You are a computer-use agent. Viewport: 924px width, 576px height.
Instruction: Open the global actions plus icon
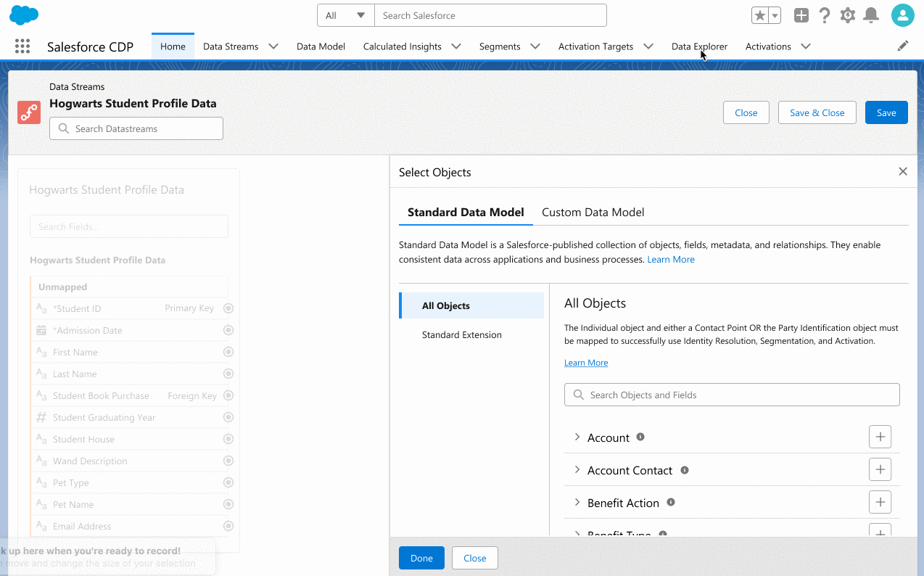click(x=801, y=15)
